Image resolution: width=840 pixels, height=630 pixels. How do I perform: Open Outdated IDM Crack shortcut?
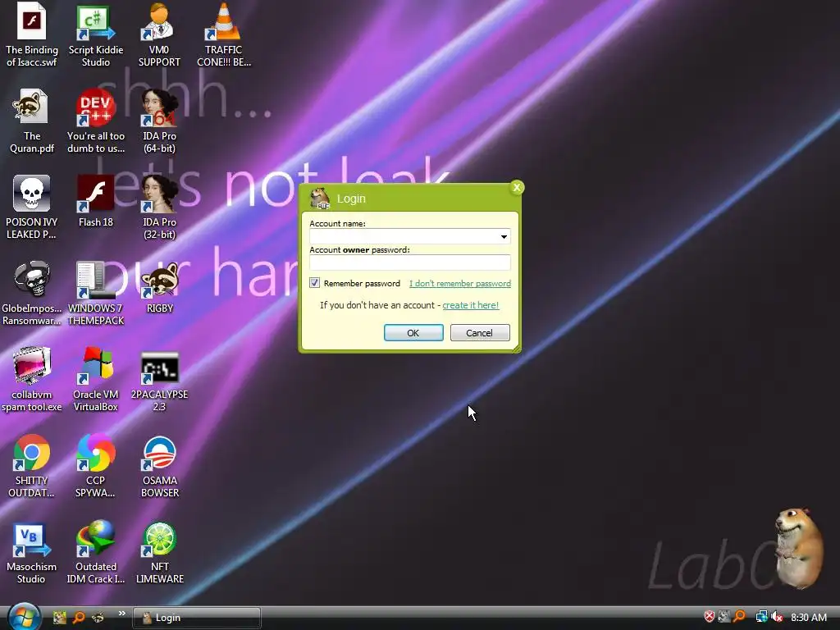(96, 552)
